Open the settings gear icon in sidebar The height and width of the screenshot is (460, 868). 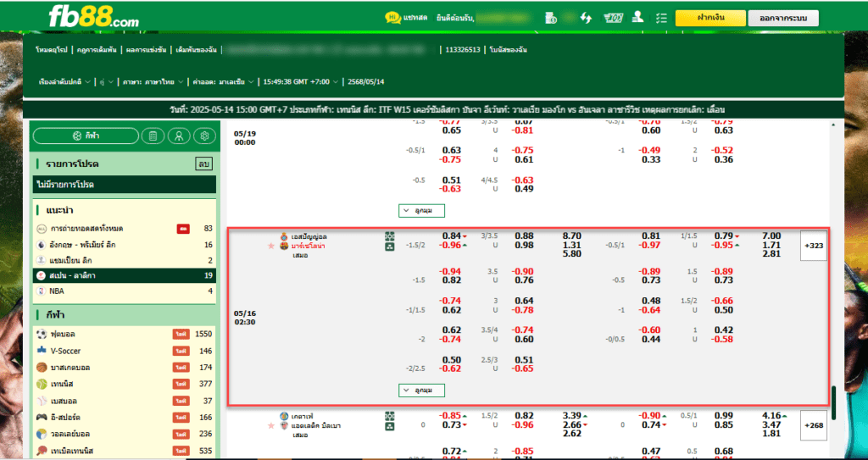205,136
